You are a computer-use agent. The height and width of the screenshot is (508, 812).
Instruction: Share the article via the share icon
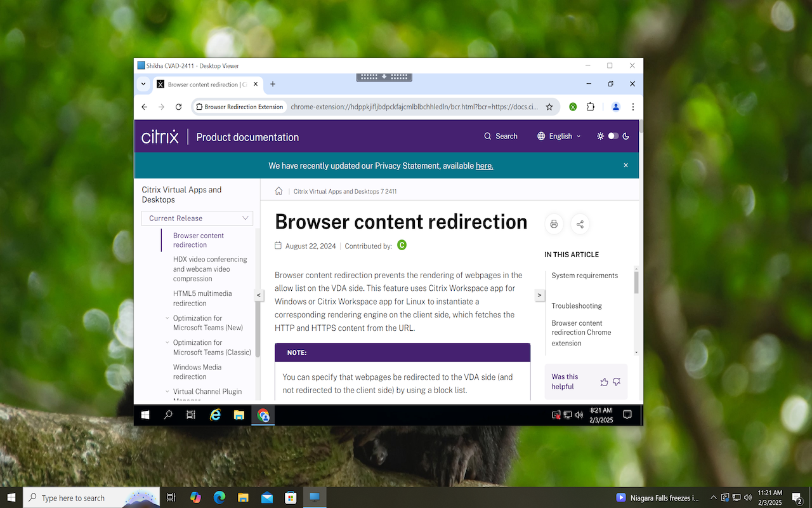pyautogui.click(x=579, y=224)
